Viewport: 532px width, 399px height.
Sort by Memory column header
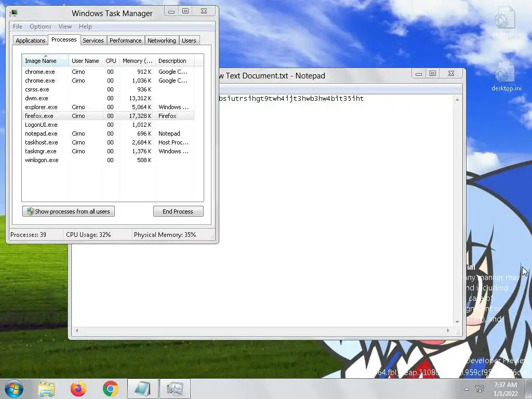(137, 61)
